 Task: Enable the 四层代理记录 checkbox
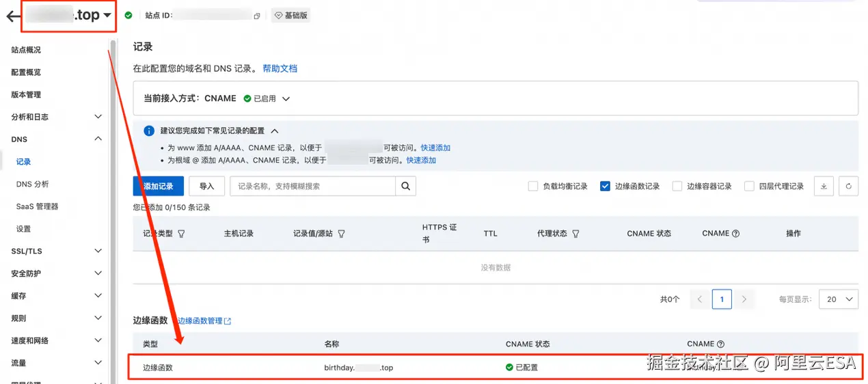pos(749,187)
